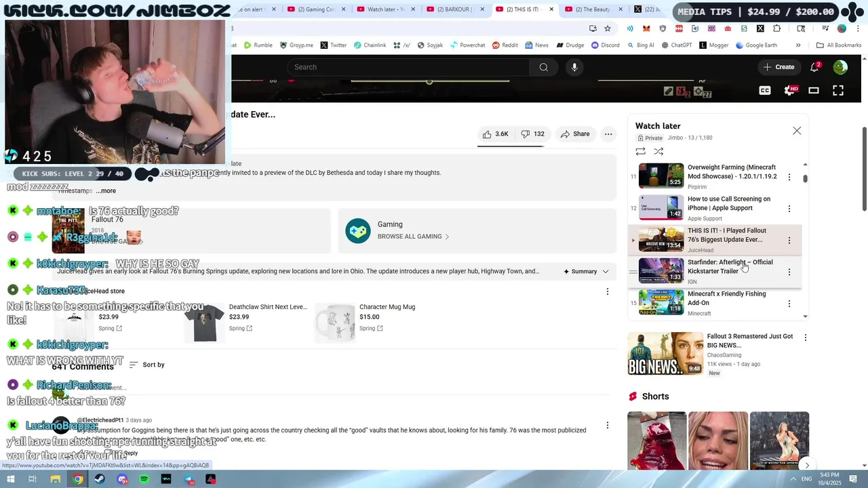The image size is (868, 488).
Task: Open the MetaMask fox extension
Action: tap(646, 28)
